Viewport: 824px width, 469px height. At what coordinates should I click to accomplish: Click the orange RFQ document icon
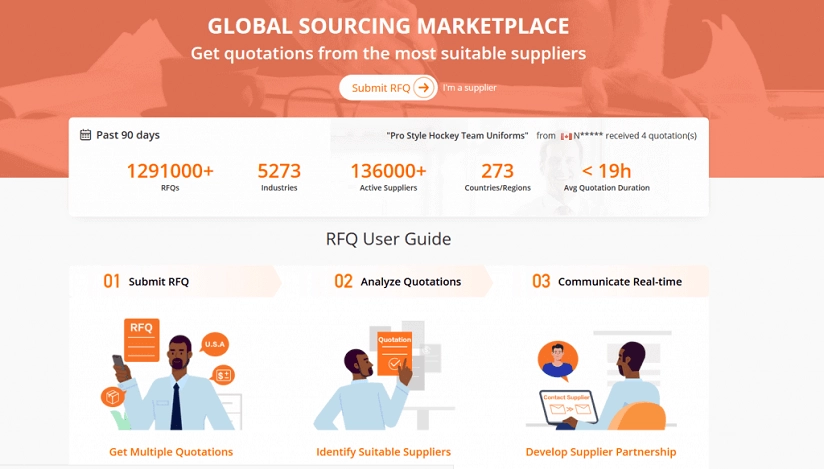[141, 340]
